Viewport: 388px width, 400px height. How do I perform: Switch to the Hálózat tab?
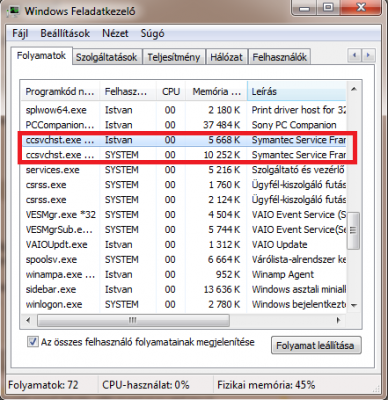(226, 57)
